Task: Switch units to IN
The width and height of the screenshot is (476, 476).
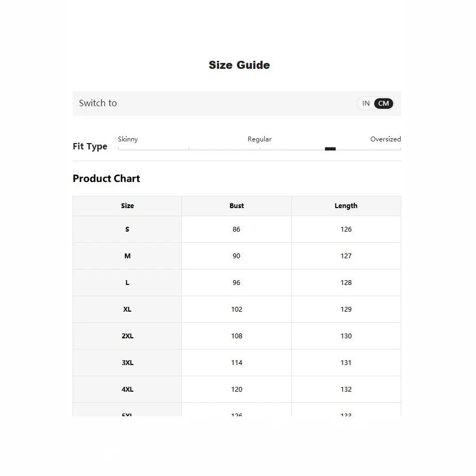Action: pos(366,104)
